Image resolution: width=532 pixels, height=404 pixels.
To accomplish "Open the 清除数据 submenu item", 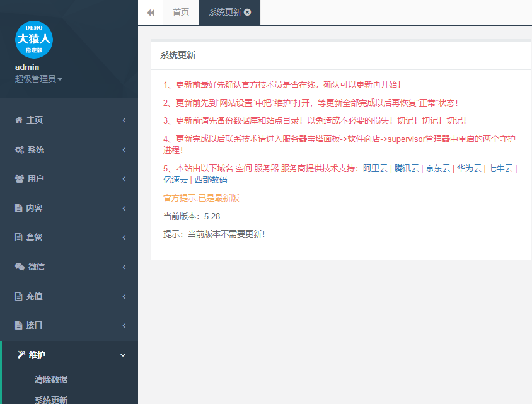I will click(51, 379).
